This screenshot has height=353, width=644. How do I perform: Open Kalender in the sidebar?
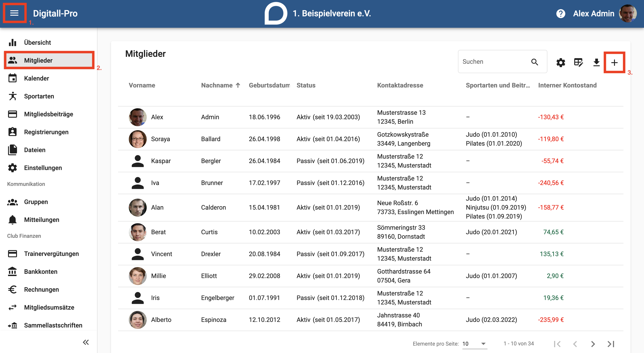(x=49, y=78)
